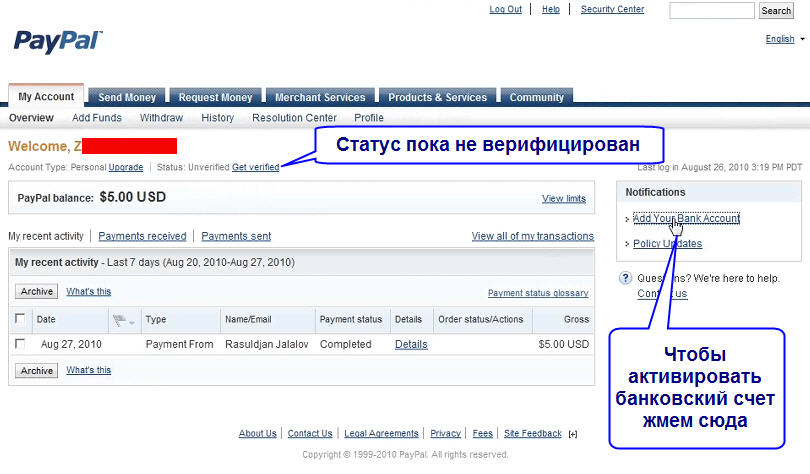
Task: Click the Payment From type cell
Action: tap(179, 344)
